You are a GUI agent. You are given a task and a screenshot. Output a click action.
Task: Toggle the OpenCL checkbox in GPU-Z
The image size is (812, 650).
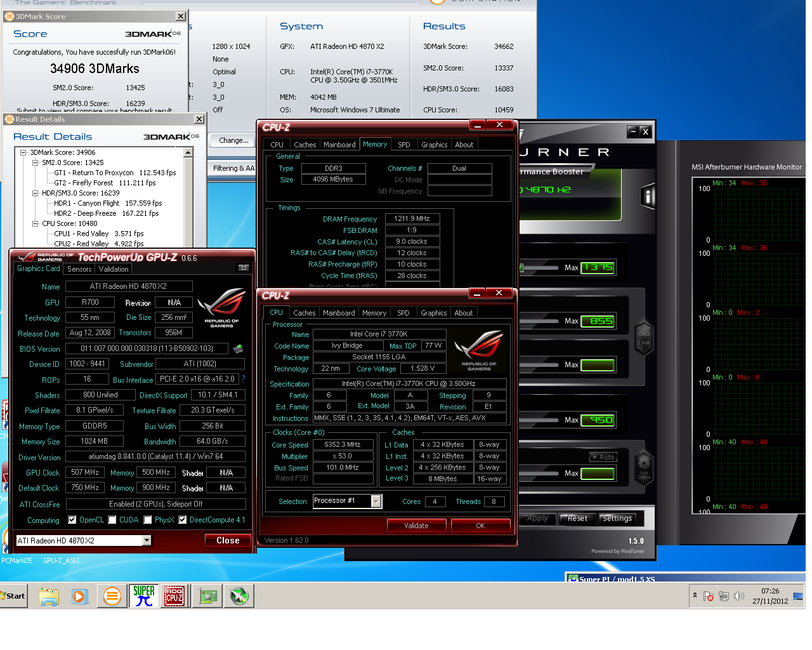[72, 520]
